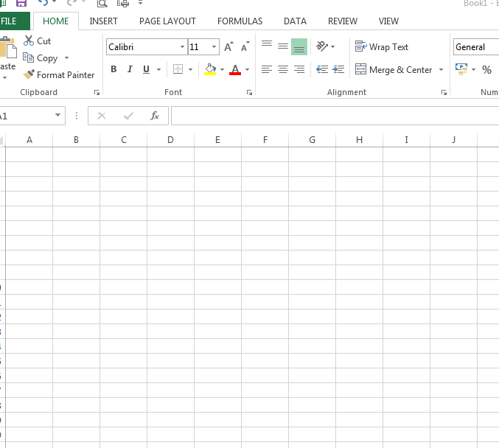
Task: Select column D header
Action: click(x=170, y=140)
